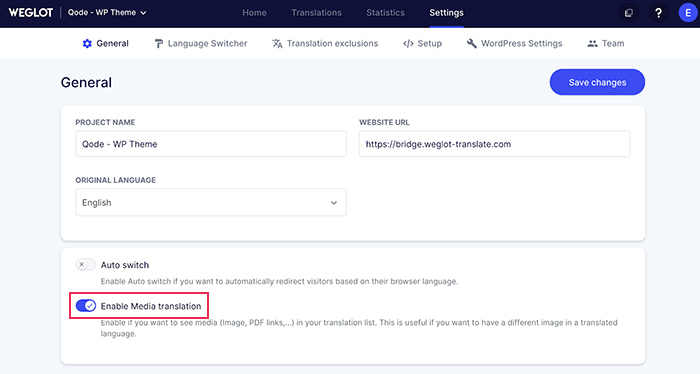Open the Statistics tab
The image size is (700, 374).
(385, 13)
